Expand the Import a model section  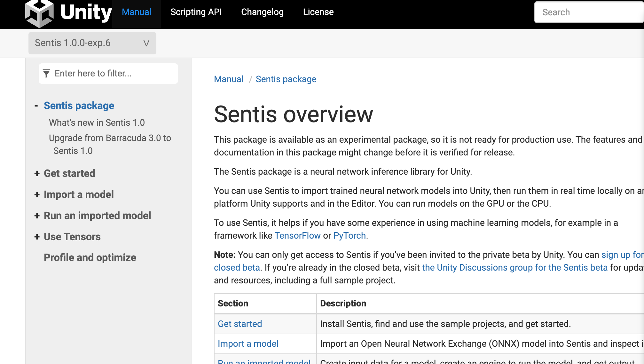coord(37,194)
